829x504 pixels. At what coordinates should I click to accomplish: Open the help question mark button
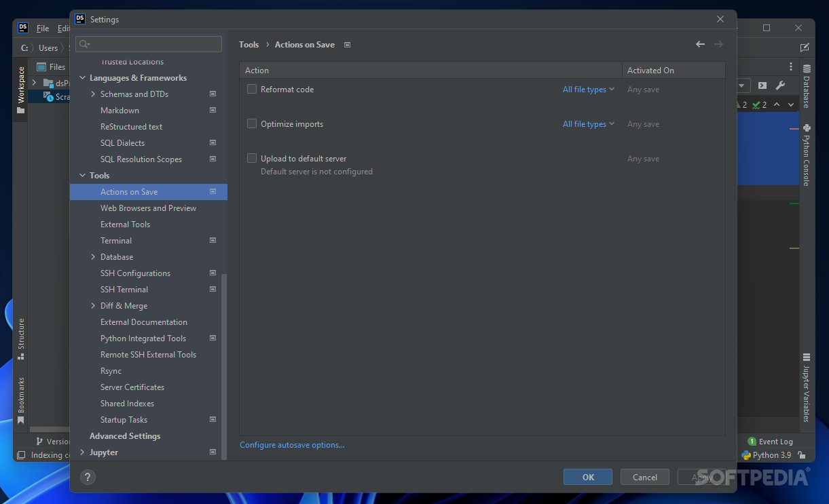tap(88, 477)
